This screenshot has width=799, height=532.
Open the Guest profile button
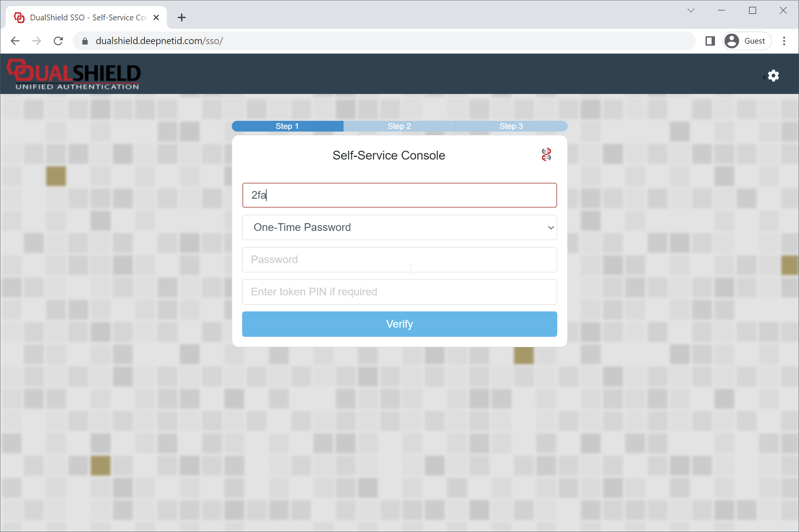point(747,41)
